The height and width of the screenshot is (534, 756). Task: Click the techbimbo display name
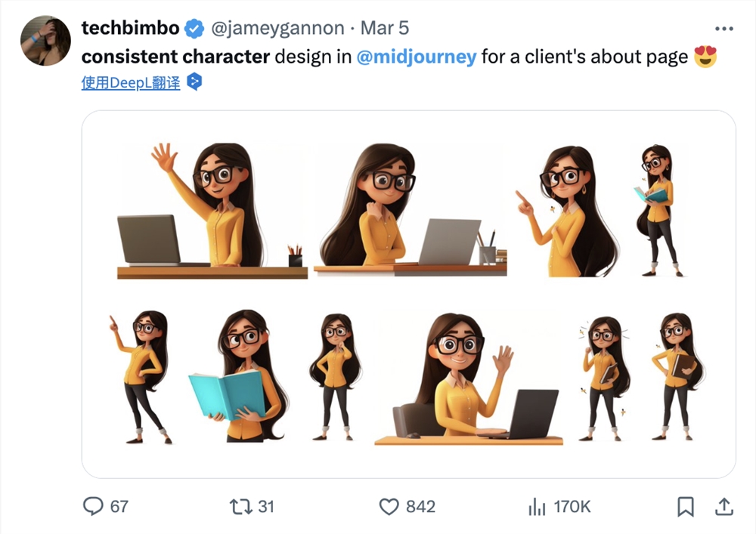point(130,29)
